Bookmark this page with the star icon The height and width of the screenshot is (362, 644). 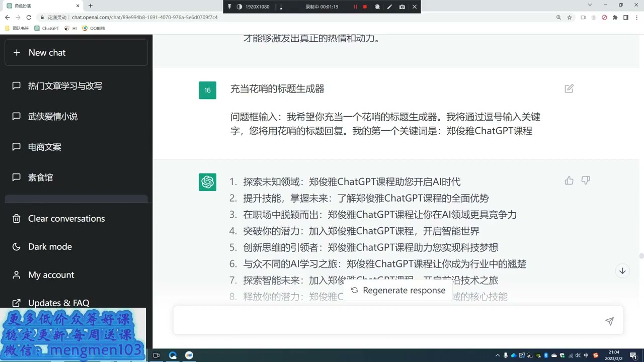click(x=570, y=17)
